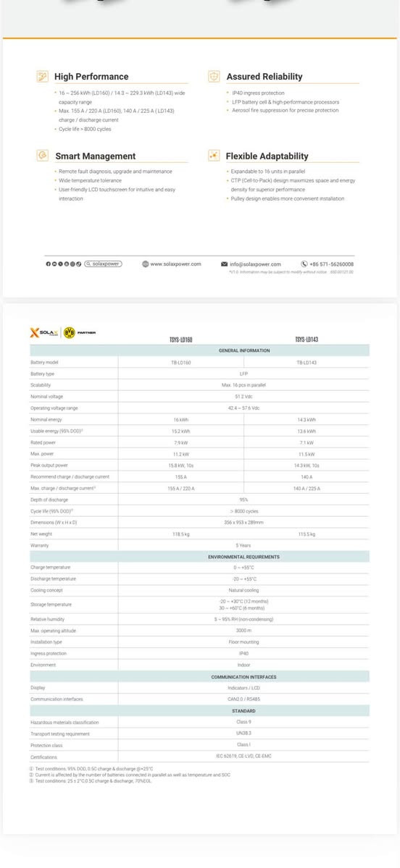Click the COMMUNICATION INTERFACES section header band
Screen dimensions: 400x868
pyautogui.click(x=199, y=676)
